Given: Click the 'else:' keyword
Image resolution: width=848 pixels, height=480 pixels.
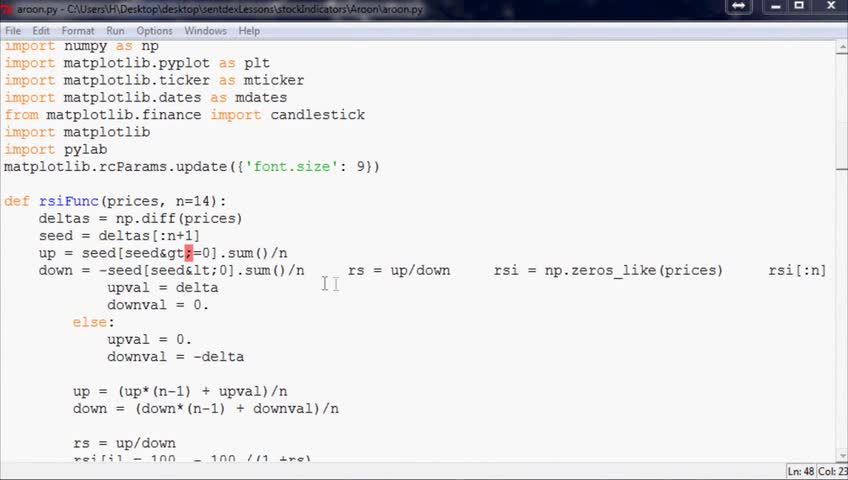Looking at the screenshot, I should coord(94,322).
